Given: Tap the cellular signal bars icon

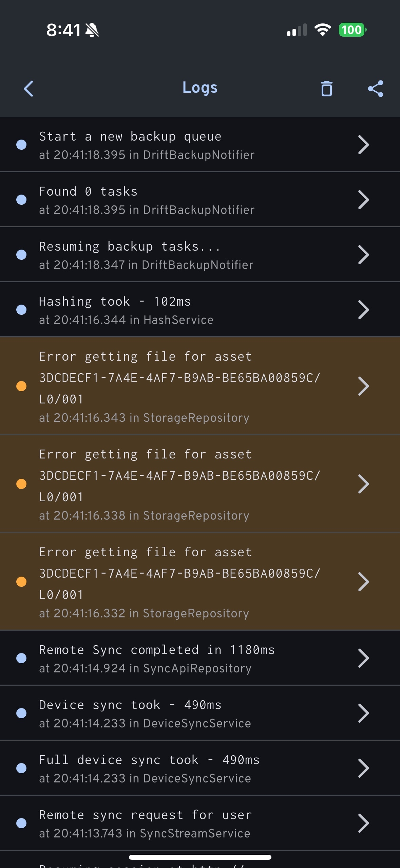Looking at the screenshot, I should (297, 30).
